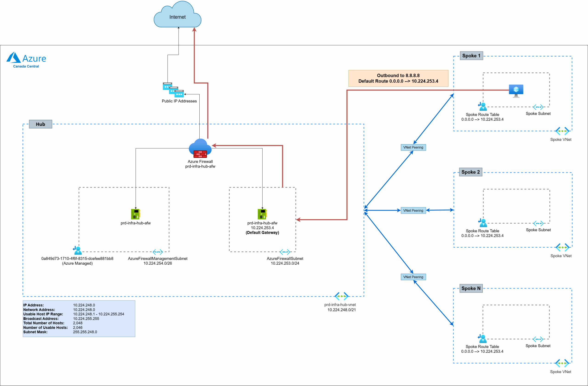Click the Hub label box

coord(40,124)
